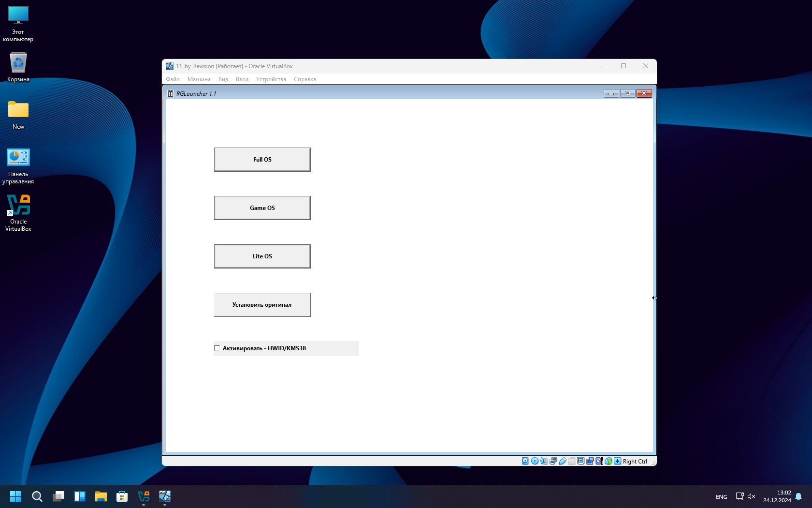Open the Справка menu

tap(305, 79)
